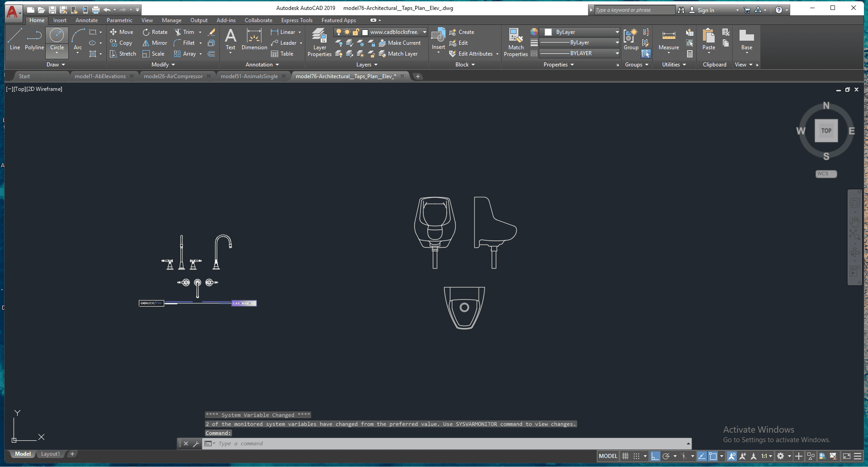This screenshot has height=467, width=868.
Task: Open the object color ByLayer dropdown
Action: (x=617, y=32)
